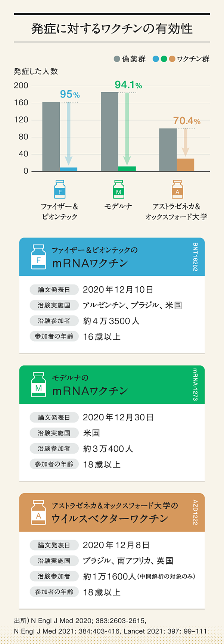
Task: Click the tall gray placebo bar for モデルナ
Action: [x=109, y=131]
